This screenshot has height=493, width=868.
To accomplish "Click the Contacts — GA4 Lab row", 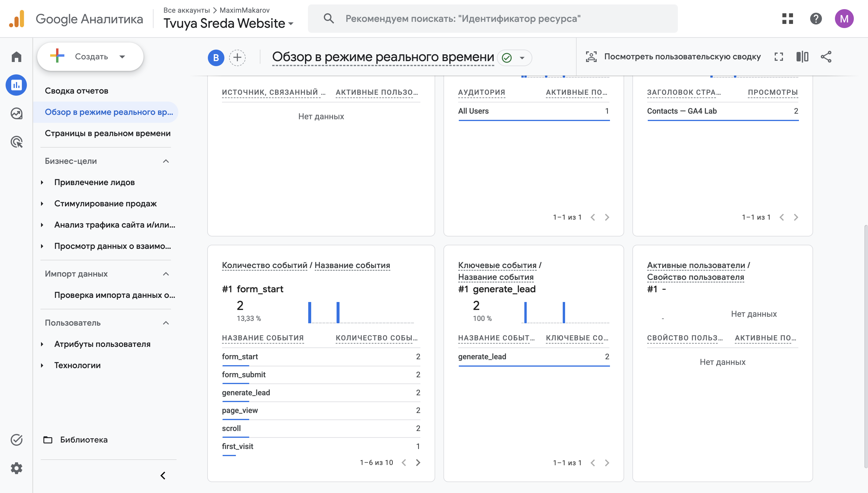I will point(723,111).
